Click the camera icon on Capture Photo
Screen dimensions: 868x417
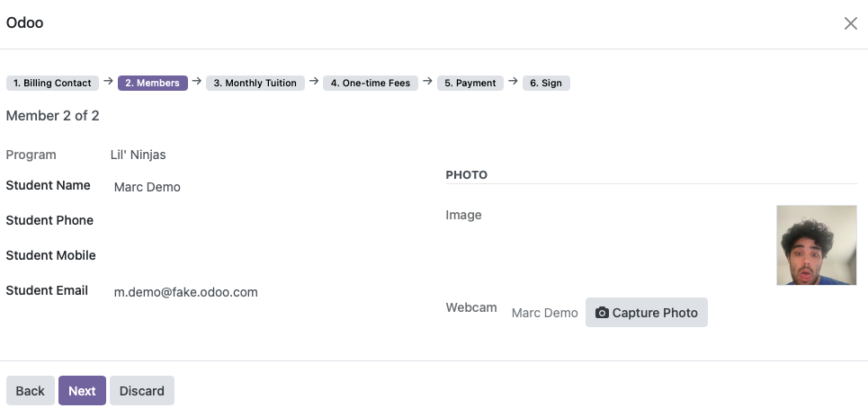[x=602, y=313]
